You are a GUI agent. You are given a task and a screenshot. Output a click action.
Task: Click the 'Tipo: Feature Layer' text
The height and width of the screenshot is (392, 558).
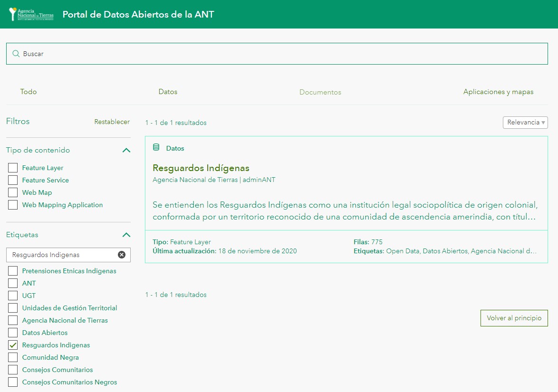coord(182,242)
